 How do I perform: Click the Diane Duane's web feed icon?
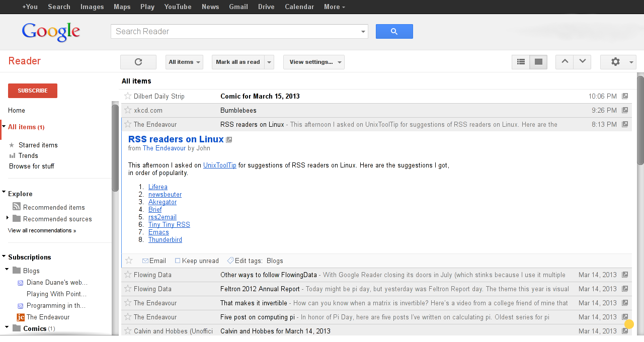(x=21, y=283)
